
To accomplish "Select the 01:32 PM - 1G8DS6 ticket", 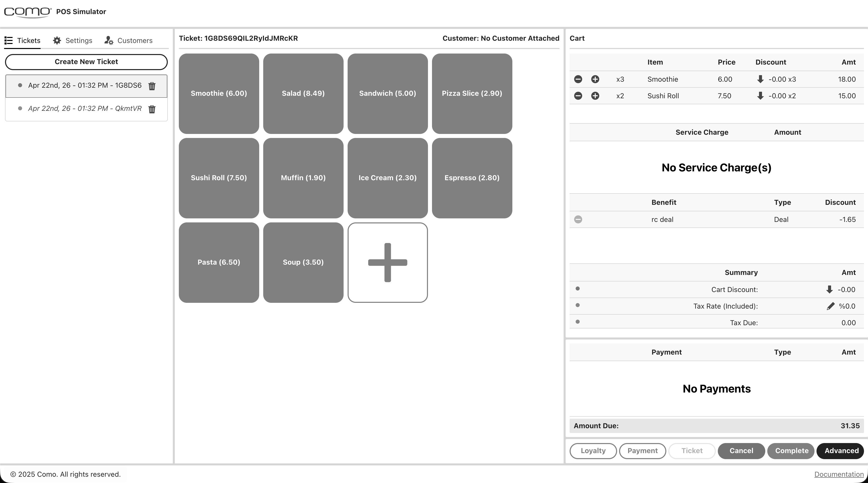I will pos(86,86).
